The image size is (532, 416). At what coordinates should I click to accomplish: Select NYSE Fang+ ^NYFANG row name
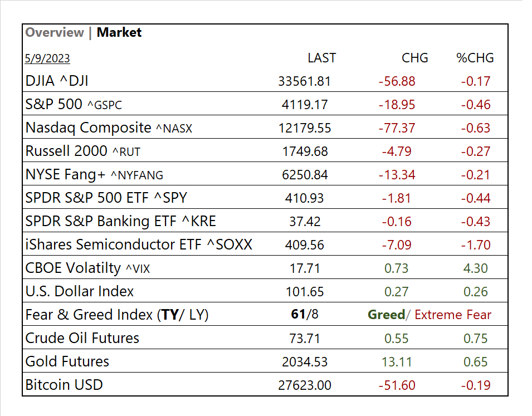tap(94, 175)
